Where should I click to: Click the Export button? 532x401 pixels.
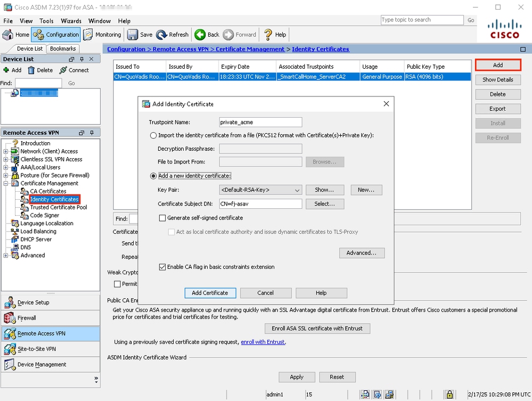pos(498,109)
